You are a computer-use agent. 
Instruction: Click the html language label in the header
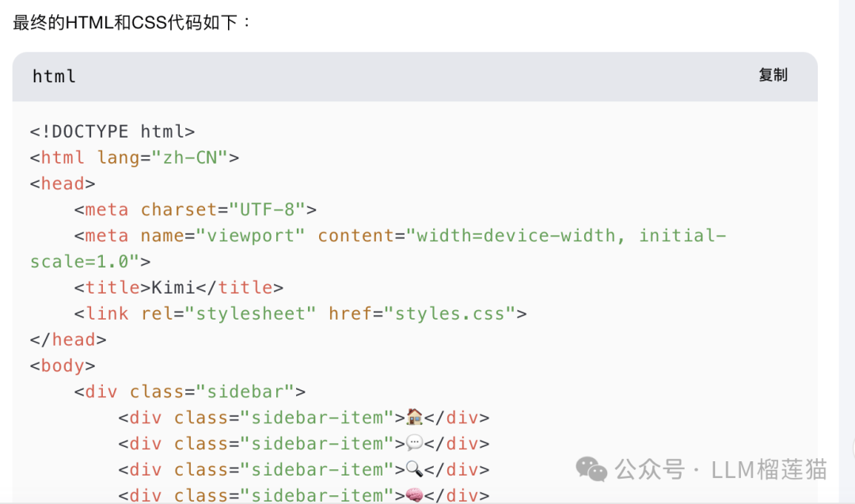pyautogui.click(x=54, y=77)
